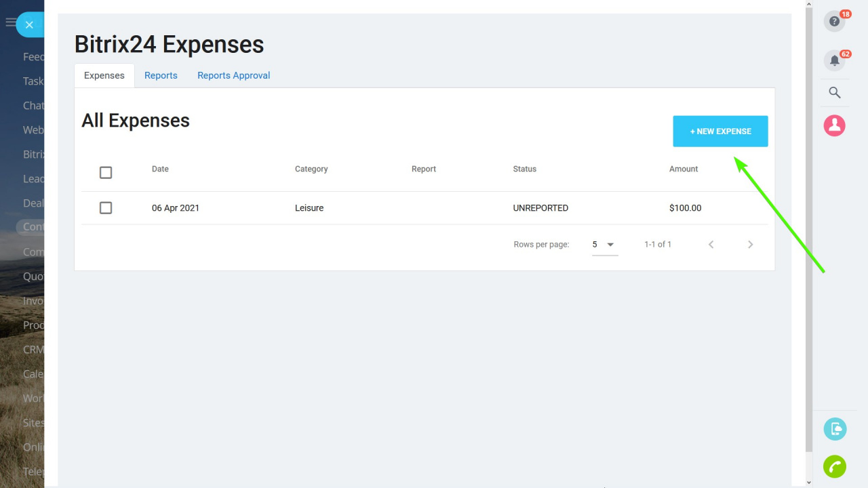868x488 pixels.
Task: Click the Status column header
Action: [525, 169]
